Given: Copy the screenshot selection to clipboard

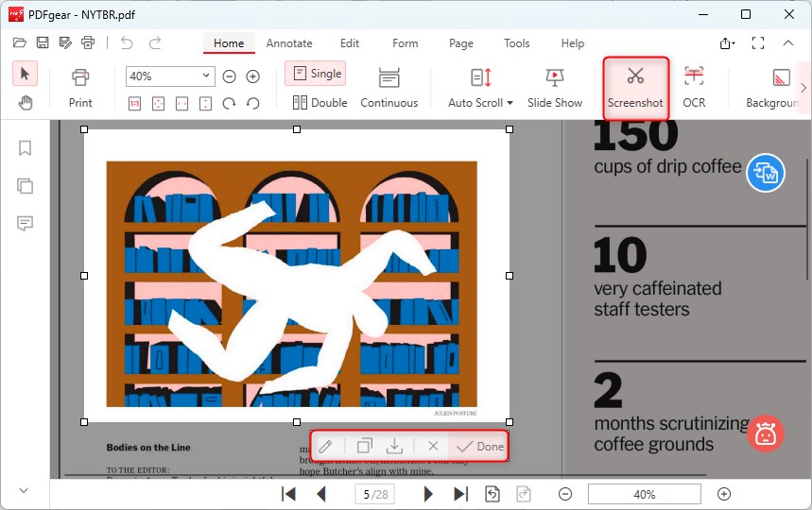Looking at the screenshot, I should point(364,446).
